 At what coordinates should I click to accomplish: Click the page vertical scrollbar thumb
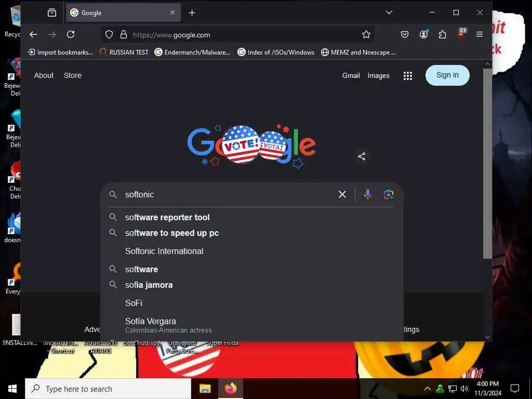click(x=487, y=163)
